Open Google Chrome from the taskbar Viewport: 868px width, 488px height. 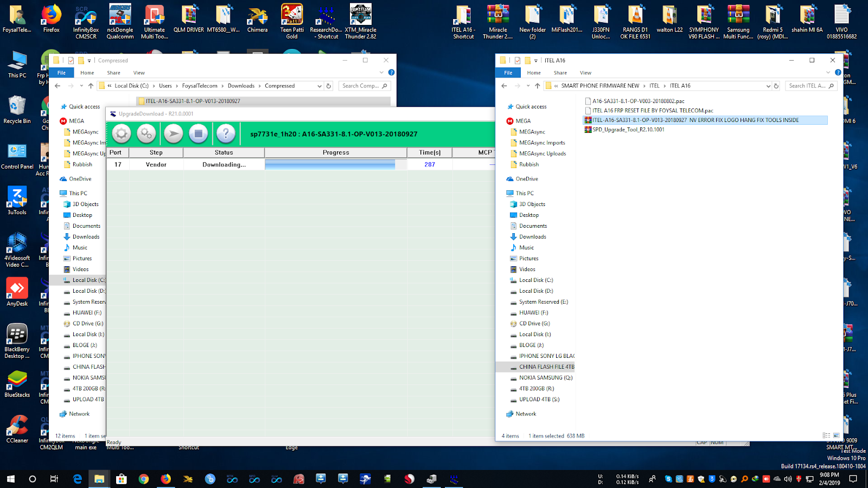[143, 479]
